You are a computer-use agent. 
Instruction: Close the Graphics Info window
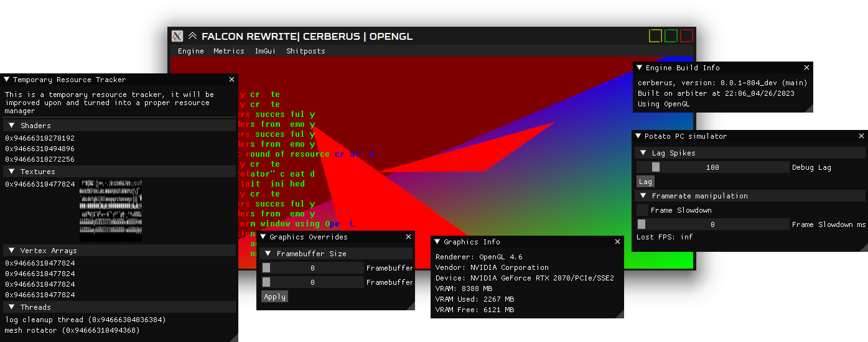tap(617, 242)
